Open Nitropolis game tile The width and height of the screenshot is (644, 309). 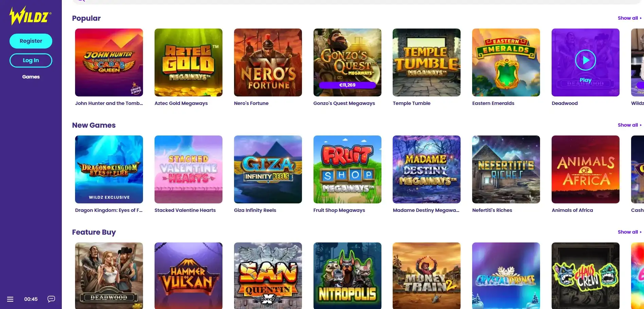point(347,276)
